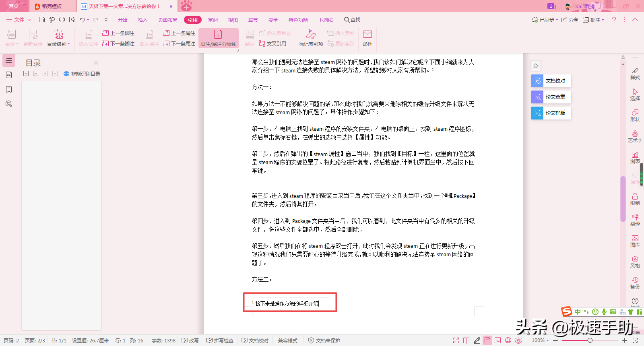Image resolution: width=644 pixels, height=346 pixels.
Task: Open the 文件 dropdown arrow
Action: pos(29,20)
